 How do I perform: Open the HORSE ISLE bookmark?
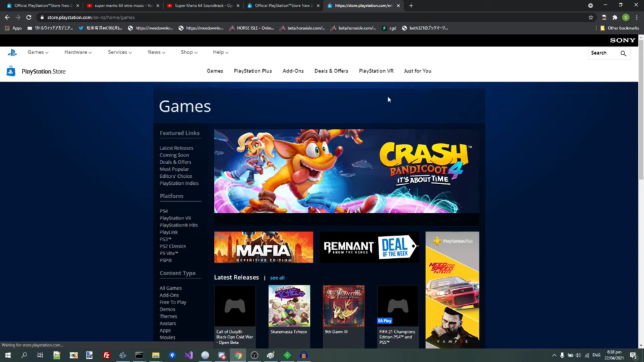point(252,28)
